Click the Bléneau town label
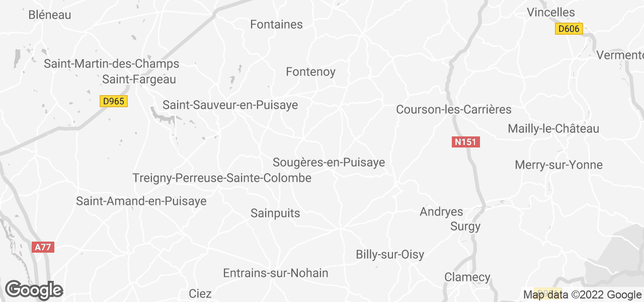This screenshot has height=302, width=644. pyautogui.click(x=50, y=15)
